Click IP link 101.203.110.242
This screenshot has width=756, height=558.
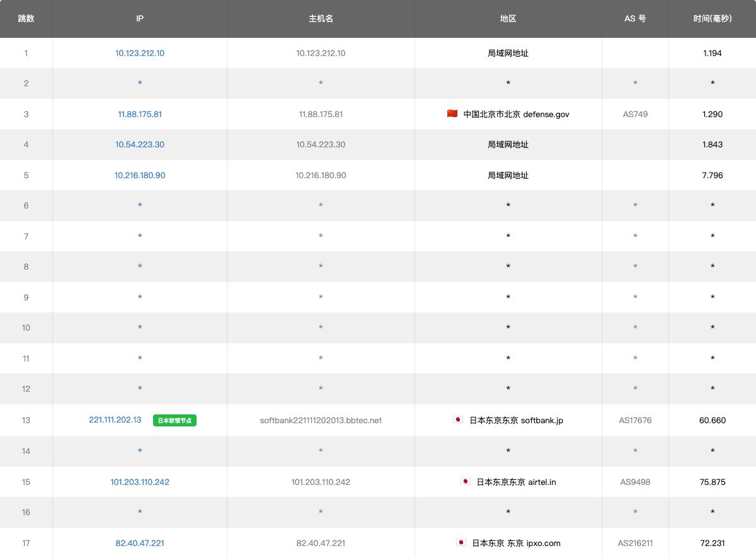point(140,482)
